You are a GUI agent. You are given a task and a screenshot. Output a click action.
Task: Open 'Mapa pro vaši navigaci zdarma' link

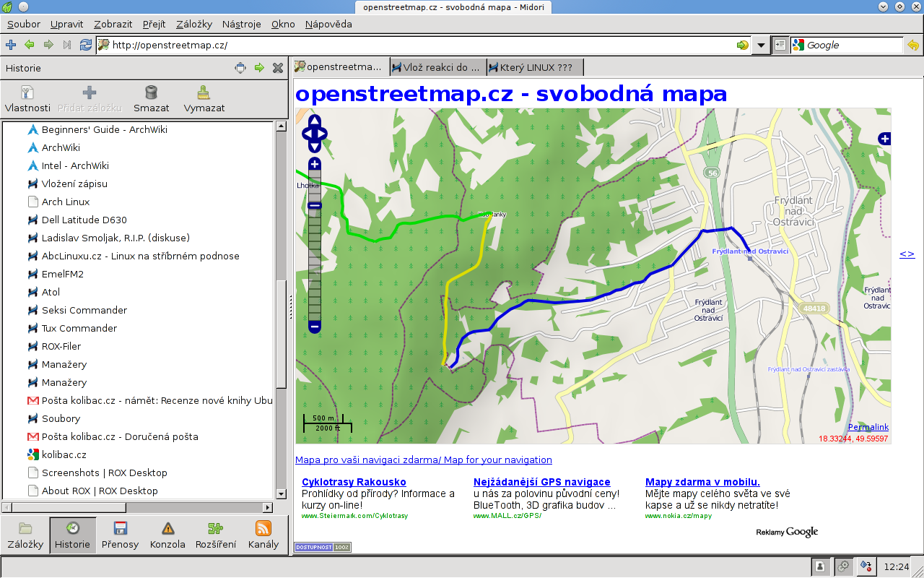point(424,460)
